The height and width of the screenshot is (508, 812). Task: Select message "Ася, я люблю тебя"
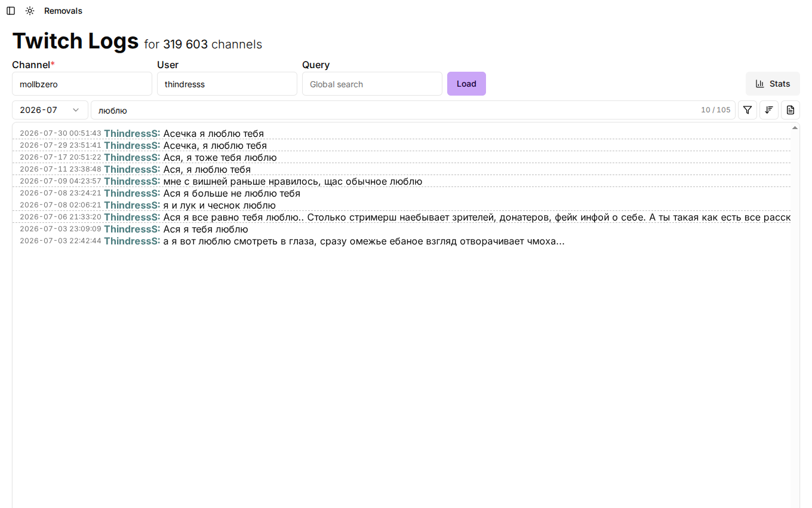click(x=207, y=169)
